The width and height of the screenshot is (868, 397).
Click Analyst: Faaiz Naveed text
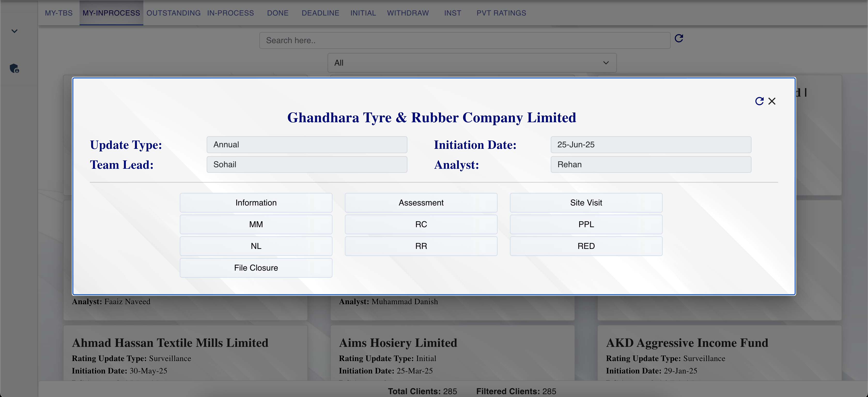point(111,302)
